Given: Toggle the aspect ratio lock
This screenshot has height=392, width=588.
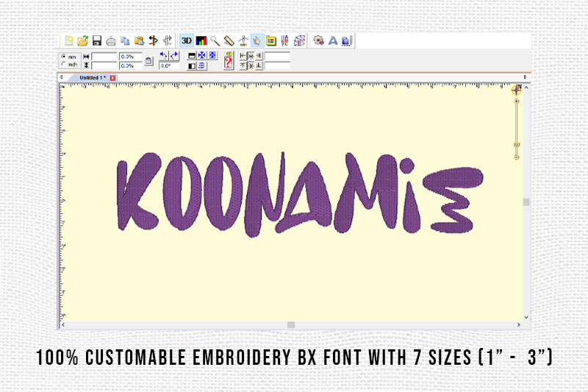Looking at the screenshot, I should point(149,61).
